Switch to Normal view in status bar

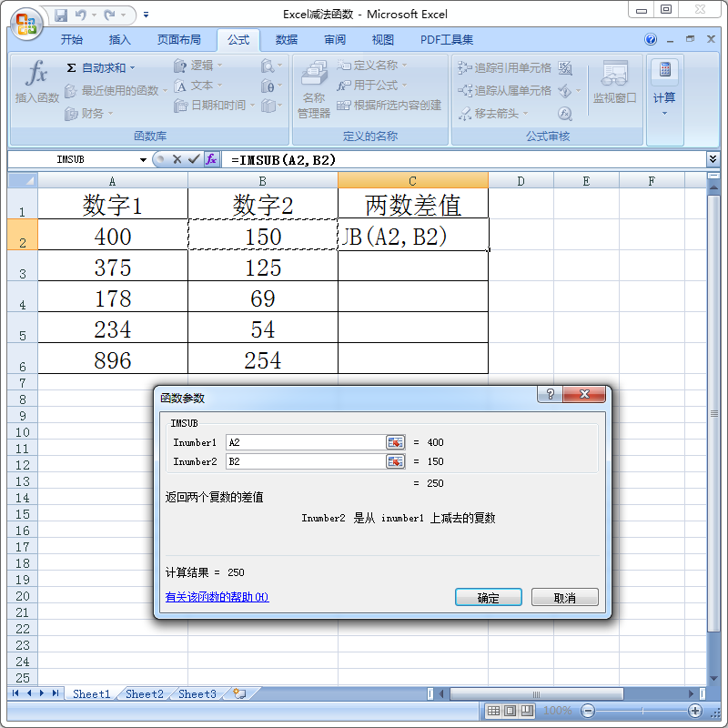pos(493,711)
